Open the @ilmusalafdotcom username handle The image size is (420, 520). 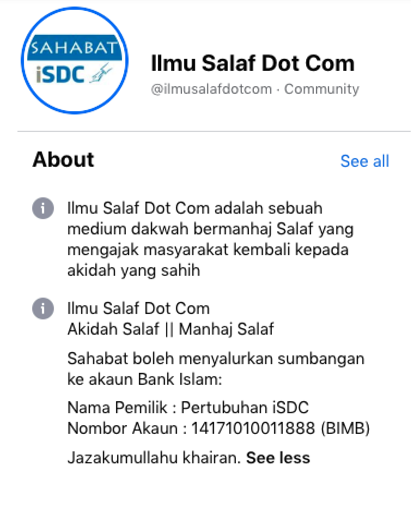pyautogui.click(x=211, y=89)
